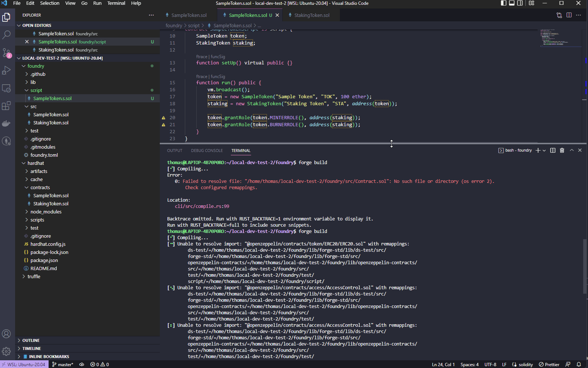Switch to SampleToken.sol editor tab
Viewport: 588px width, 368px height.
(x=189, y=15)
